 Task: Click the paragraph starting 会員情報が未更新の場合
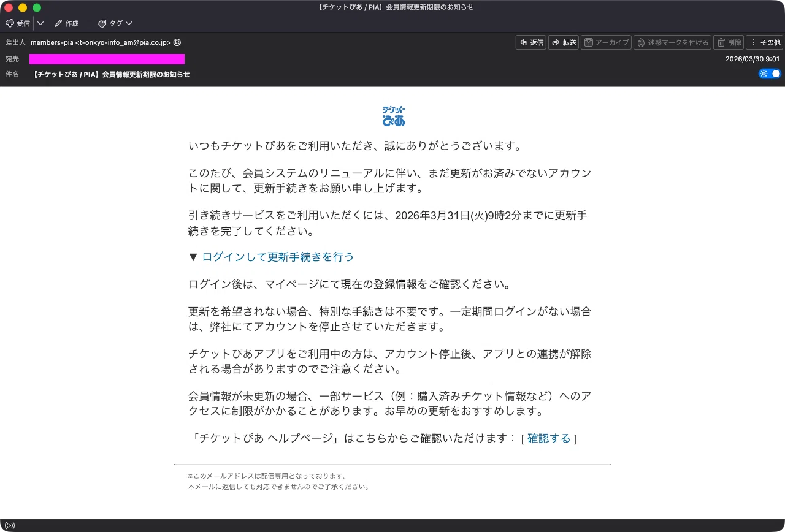point(390,403)
